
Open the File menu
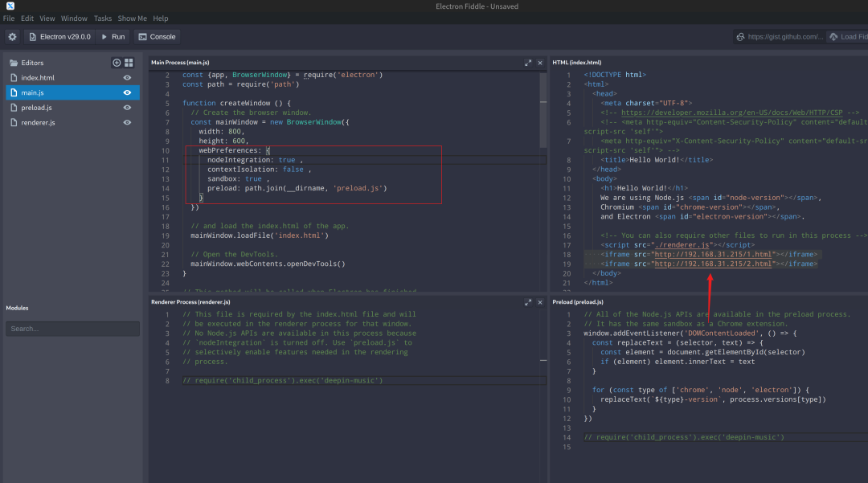coord(9,18)
